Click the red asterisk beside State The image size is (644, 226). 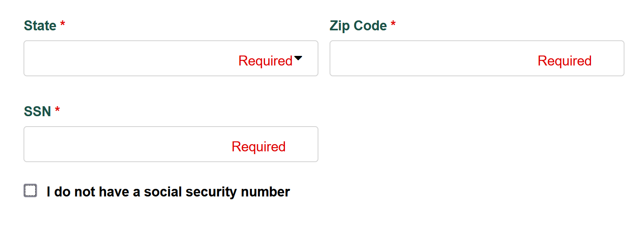coord(63,24)
